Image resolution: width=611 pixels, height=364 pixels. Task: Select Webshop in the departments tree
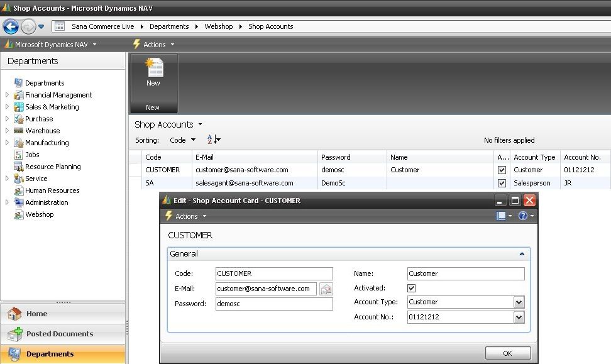(x=40, y=214)
